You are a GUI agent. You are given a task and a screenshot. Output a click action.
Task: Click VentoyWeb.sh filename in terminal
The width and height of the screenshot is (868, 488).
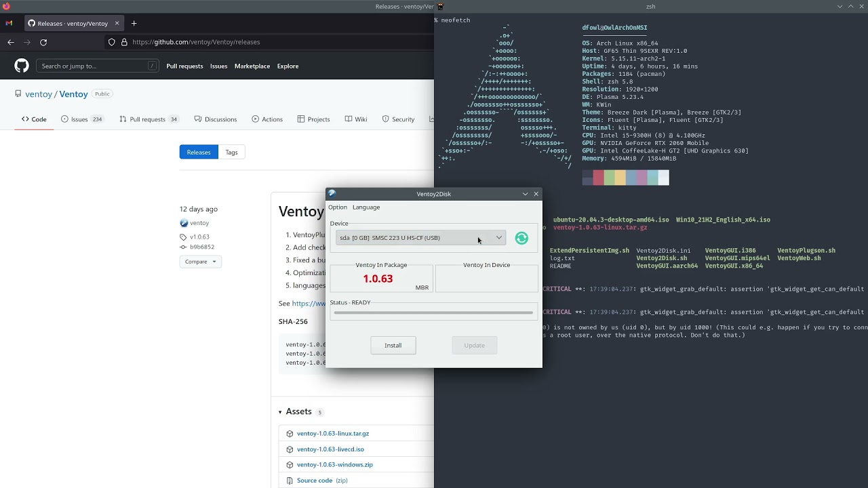(799, 258)
